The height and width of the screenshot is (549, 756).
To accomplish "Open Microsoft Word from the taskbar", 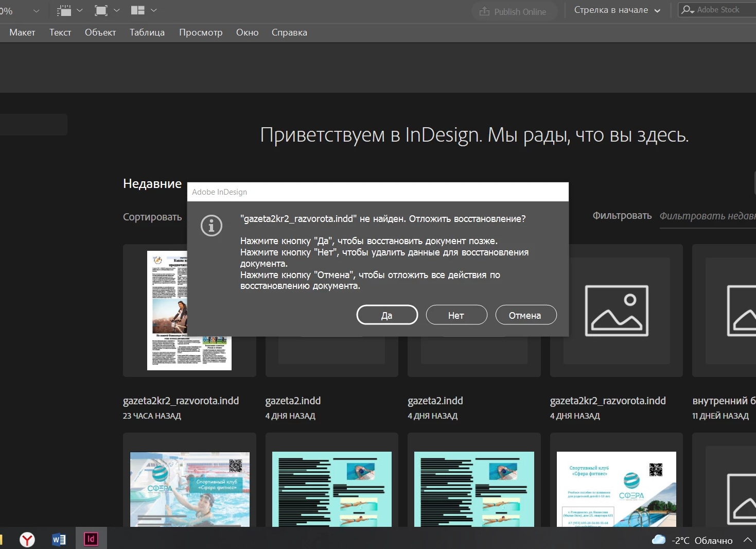I will point(59,539).
